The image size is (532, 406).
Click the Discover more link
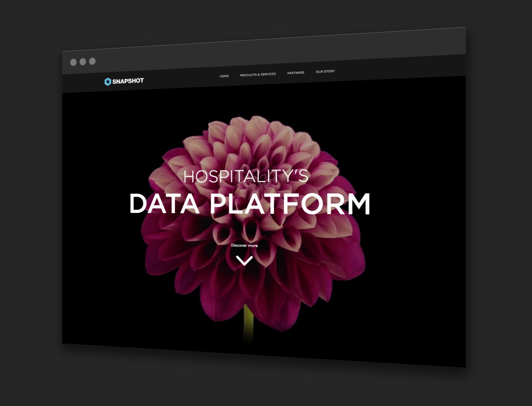tap(245, 245)
